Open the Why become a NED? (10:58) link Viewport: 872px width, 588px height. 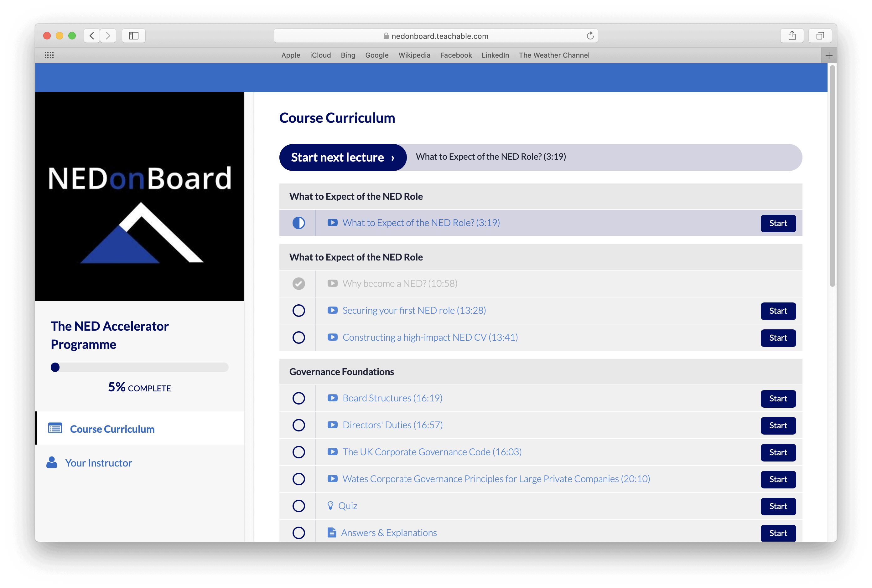point(400,283)
